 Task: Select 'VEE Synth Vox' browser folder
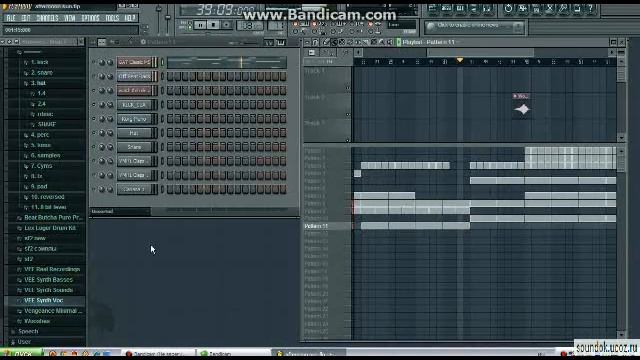pyautogui.click(x=43, y=300)
